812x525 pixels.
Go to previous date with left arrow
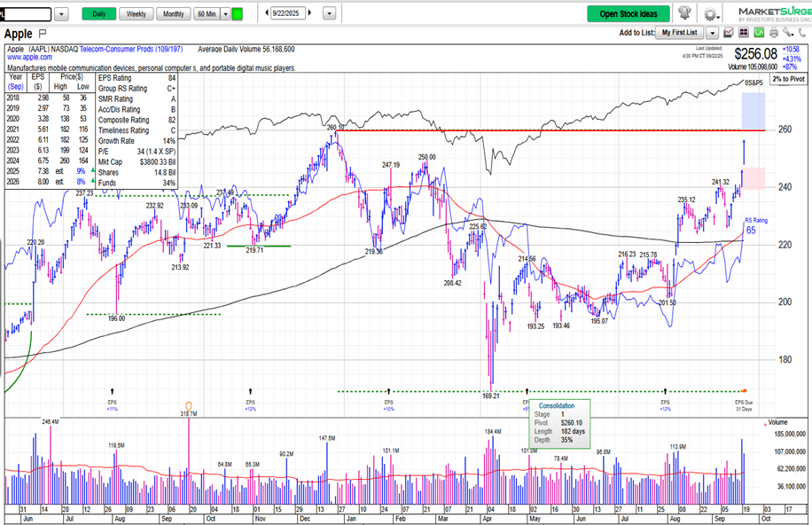click(x=267, y=13)
